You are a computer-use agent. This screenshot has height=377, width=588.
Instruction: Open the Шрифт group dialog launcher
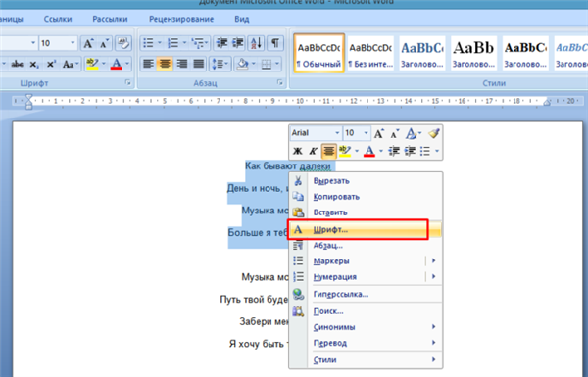click(x=128, y=83)
